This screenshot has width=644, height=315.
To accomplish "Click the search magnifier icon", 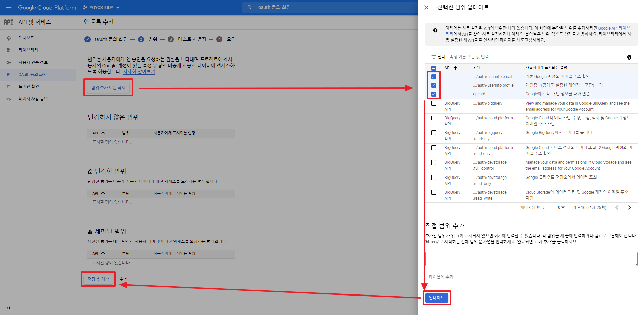I will click(249, 7).
